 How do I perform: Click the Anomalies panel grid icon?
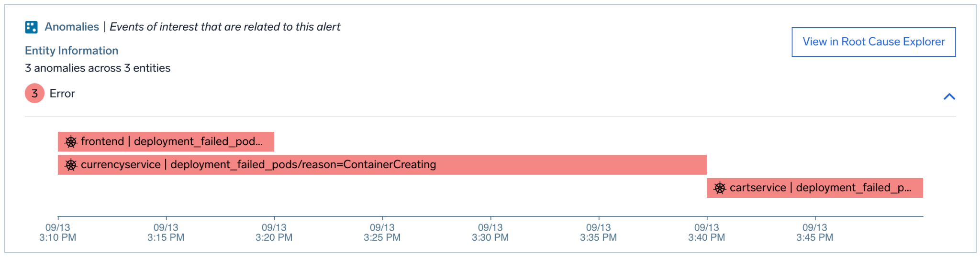[31, 27]
